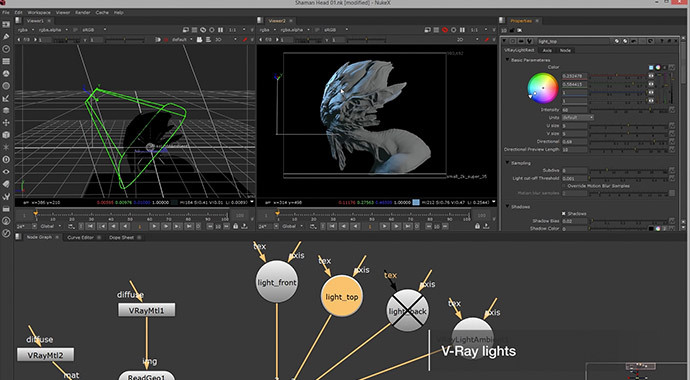Play backward in Viewer2 timeline
Viewport: 690px width, 380px height.
click(356, 227)
